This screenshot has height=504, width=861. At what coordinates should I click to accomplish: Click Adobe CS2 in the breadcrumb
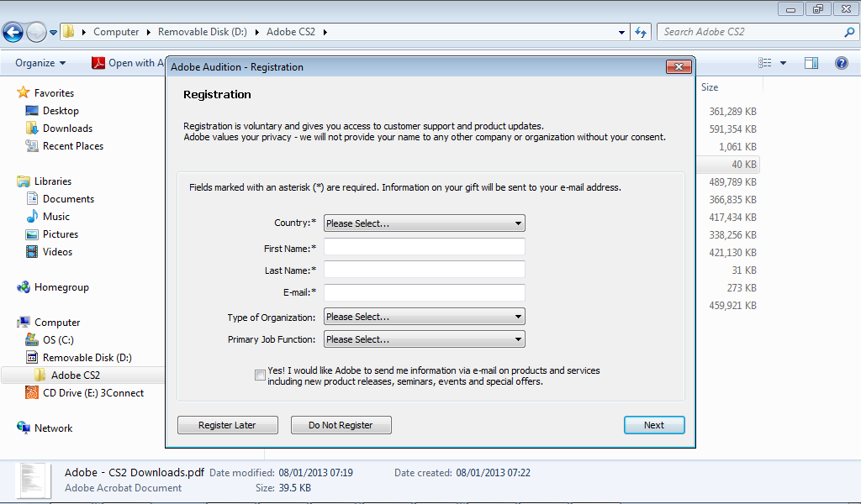click(x=291, y=33)
